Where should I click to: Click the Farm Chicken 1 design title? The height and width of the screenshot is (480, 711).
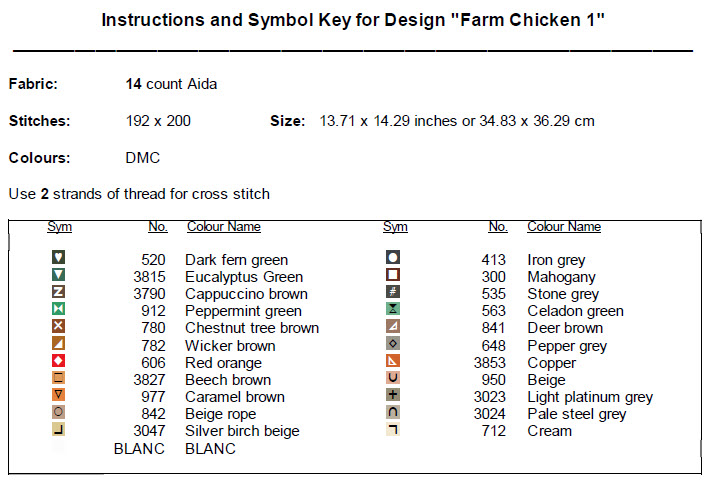click(353, 20)
